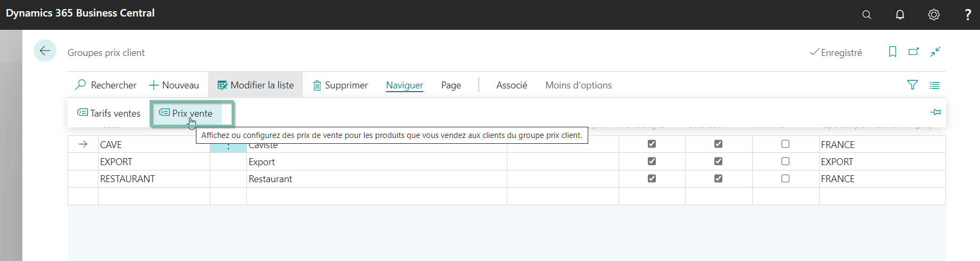The image size is (980, 261).
Task: Click the empty new row code field
Action: coord(154,196)
